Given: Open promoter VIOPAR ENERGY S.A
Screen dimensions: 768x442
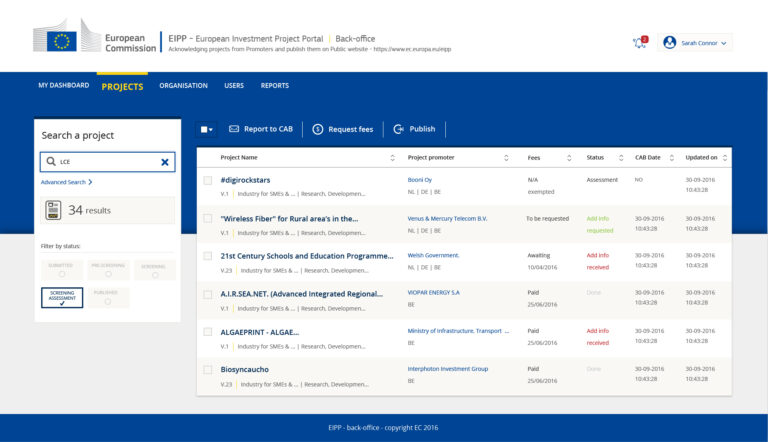Looking at the screenshot, I should click(433, 293).
